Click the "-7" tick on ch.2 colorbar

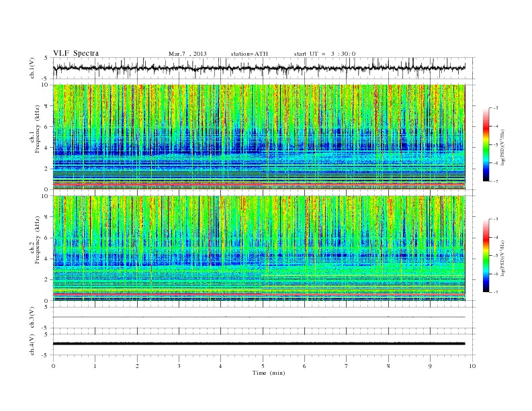(x=496, y=292)
